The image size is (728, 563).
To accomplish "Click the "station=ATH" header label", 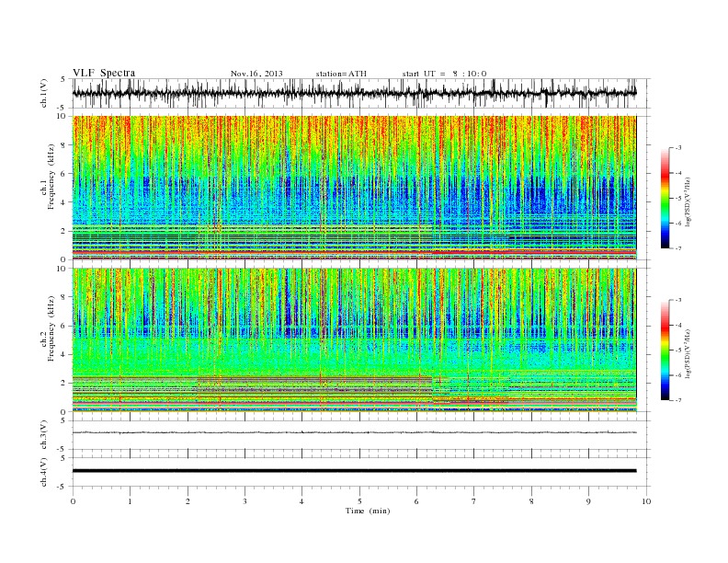I will click(341, 74).
